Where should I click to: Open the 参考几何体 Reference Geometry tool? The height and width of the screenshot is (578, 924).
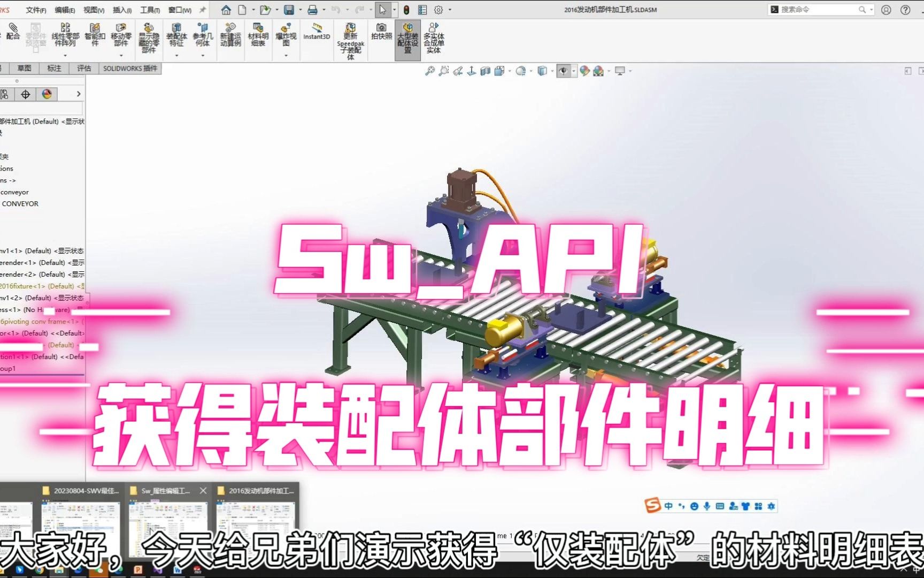pos(203,35)
